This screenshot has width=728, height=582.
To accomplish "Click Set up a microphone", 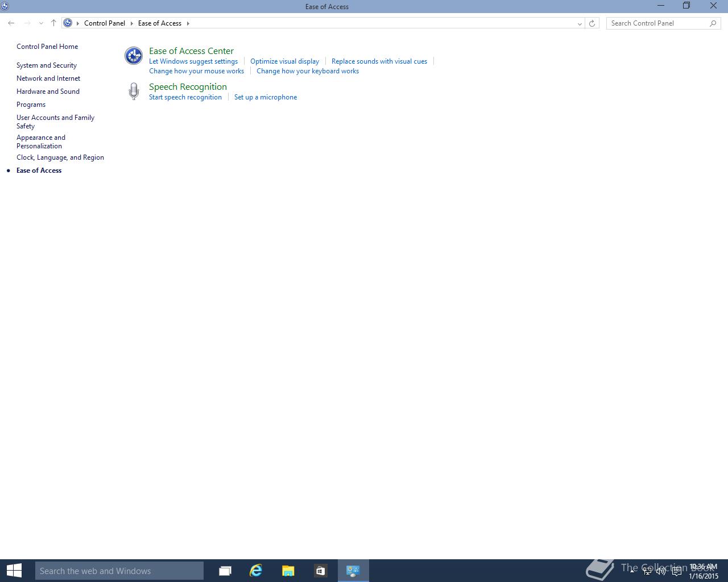I will pyautogui.click(x=266, y=97).
